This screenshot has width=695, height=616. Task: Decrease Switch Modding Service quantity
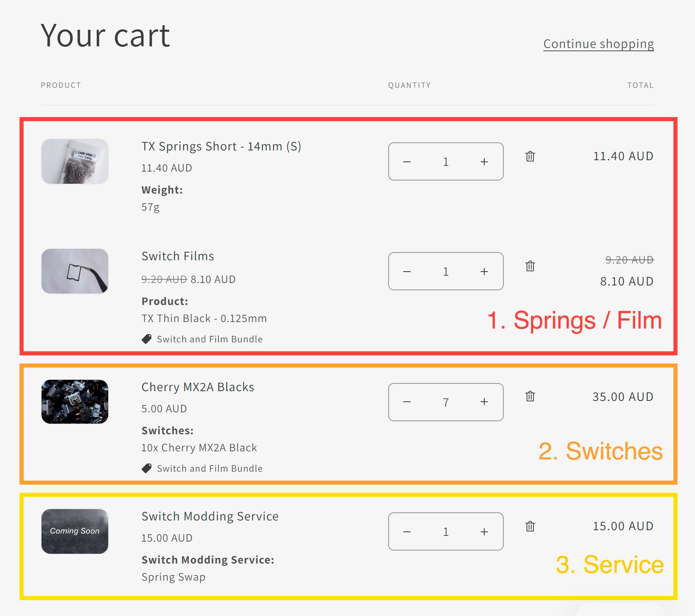(x=407, y=532)
